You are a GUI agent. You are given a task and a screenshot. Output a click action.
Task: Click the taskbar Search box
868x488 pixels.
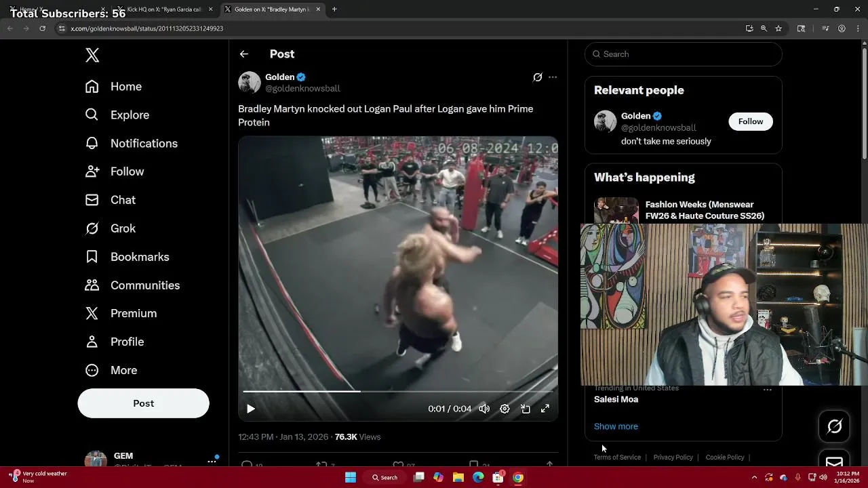pyautogui.click(x=384, y=478)
